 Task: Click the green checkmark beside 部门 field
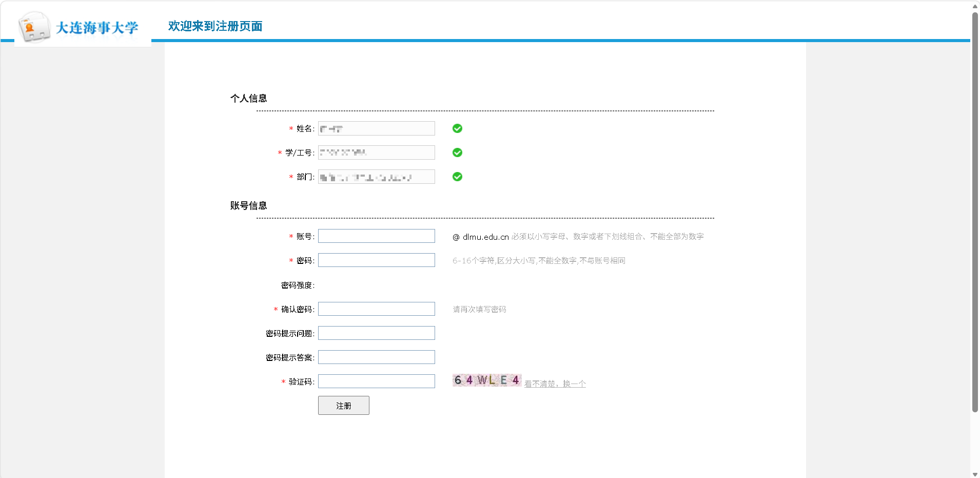pos(457,177)
